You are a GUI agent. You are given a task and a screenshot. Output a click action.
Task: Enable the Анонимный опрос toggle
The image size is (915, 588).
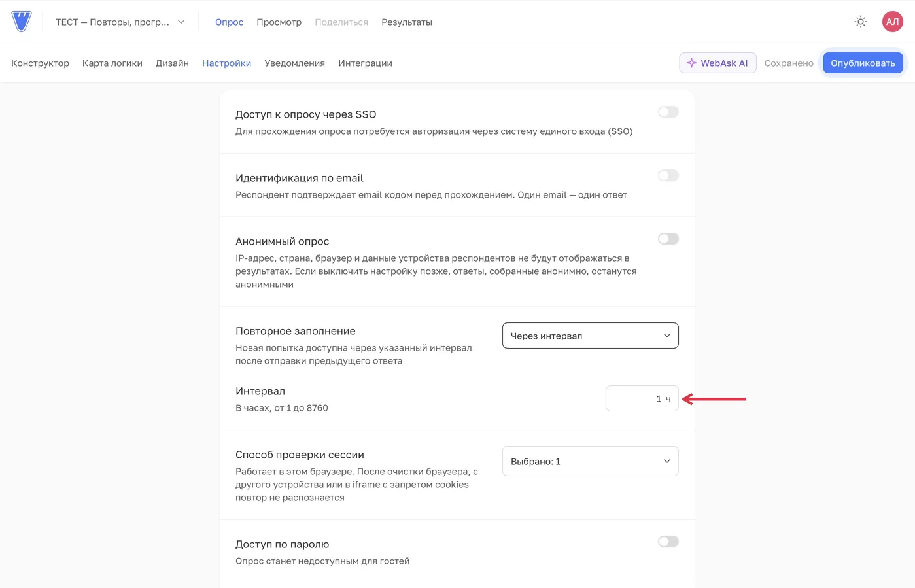coord(668,239)
